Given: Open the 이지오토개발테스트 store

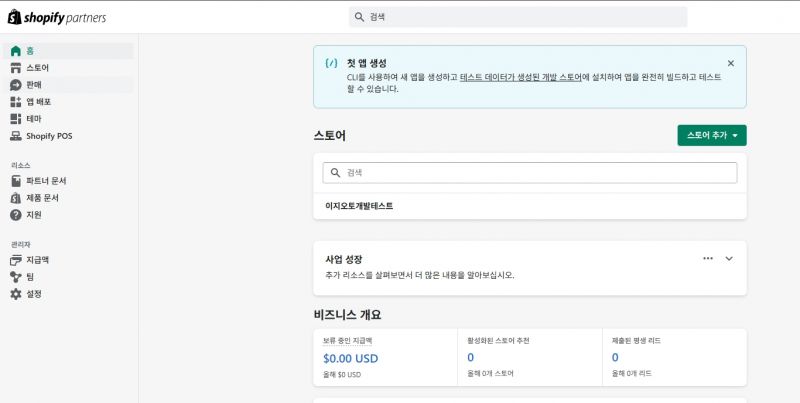Looking at the screenshot, I should click(359, 206).
